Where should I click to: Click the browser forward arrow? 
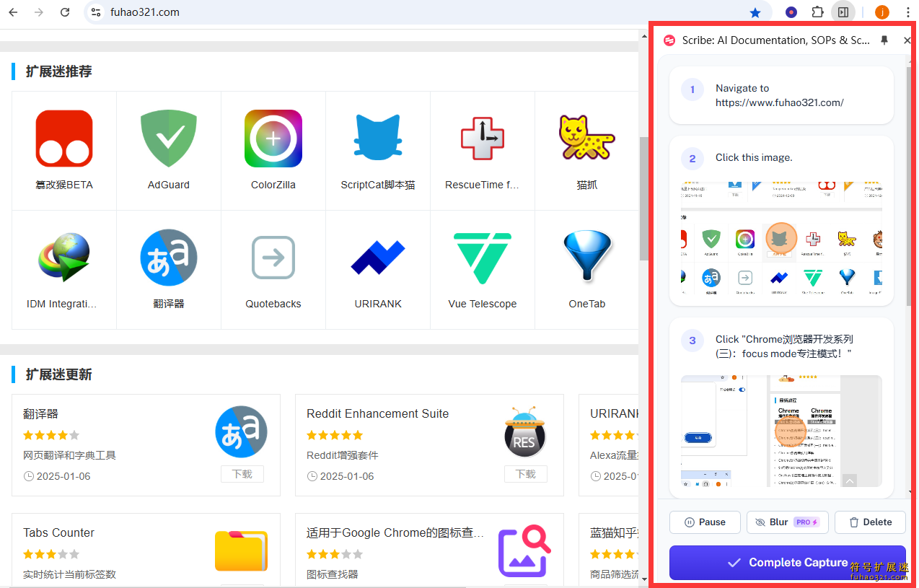click(39, 12)
